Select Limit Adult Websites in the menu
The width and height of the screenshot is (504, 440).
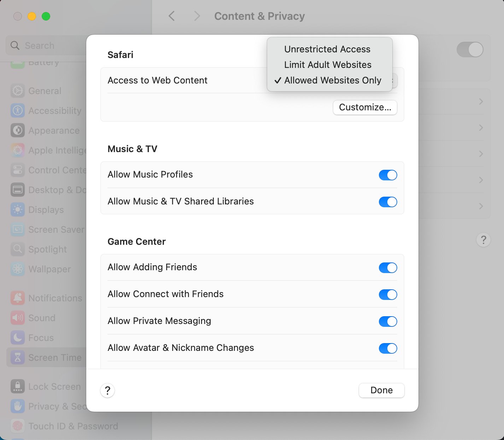point(329,65)
